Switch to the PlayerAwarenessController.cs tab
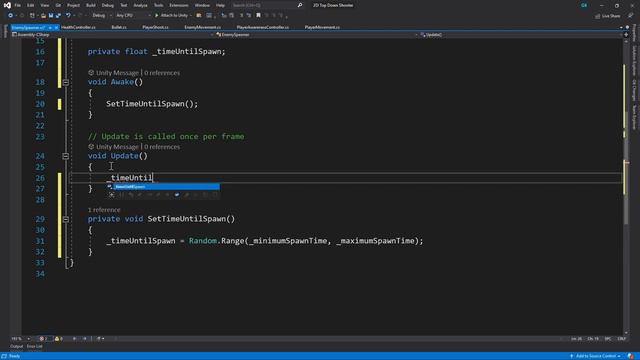This screenshot has width=640, height=360. [262, 27]
